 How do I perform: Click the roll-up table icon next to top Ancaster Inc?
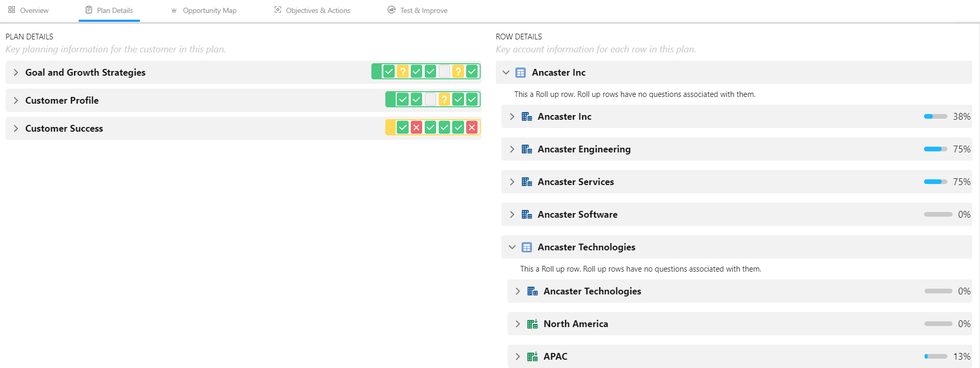(x=521, y=73)
